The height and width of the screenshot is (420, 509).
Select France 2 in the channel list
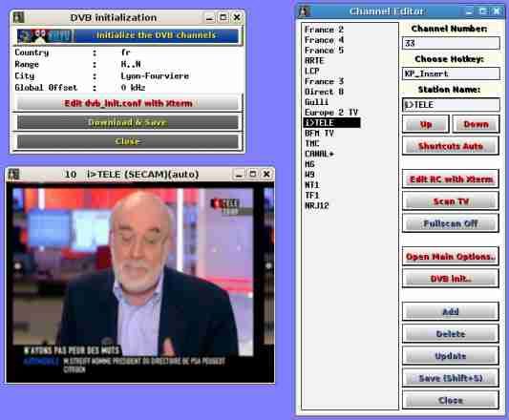pos(324,30)
